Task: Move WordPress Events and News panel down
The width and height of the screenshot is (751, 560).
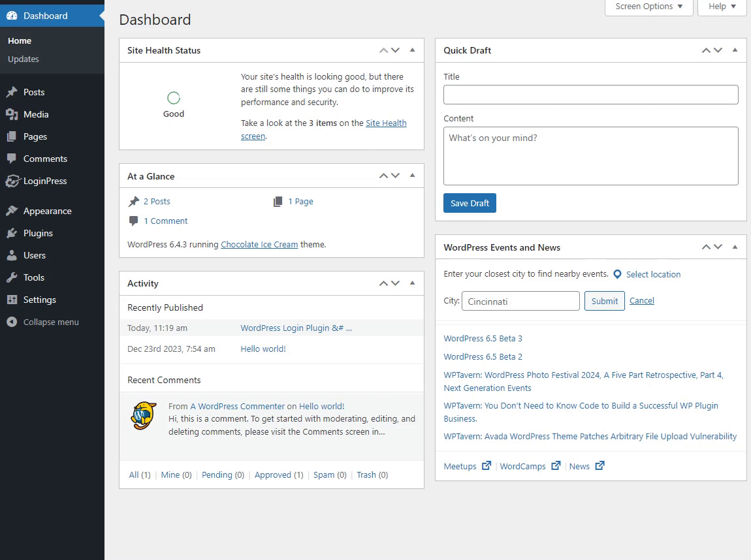Action: tap(718, 247)
